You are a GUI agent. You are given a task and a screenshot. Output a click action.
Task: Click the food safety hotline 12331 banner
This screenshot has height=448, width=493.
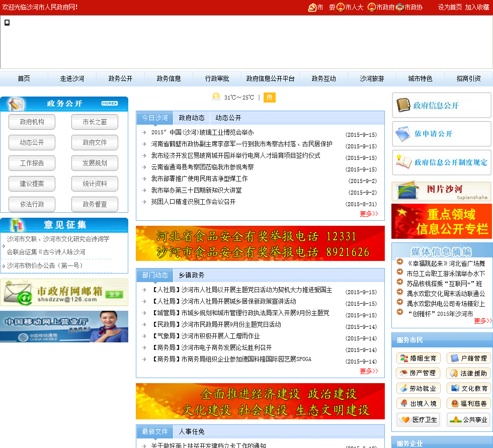click(260, 243)
